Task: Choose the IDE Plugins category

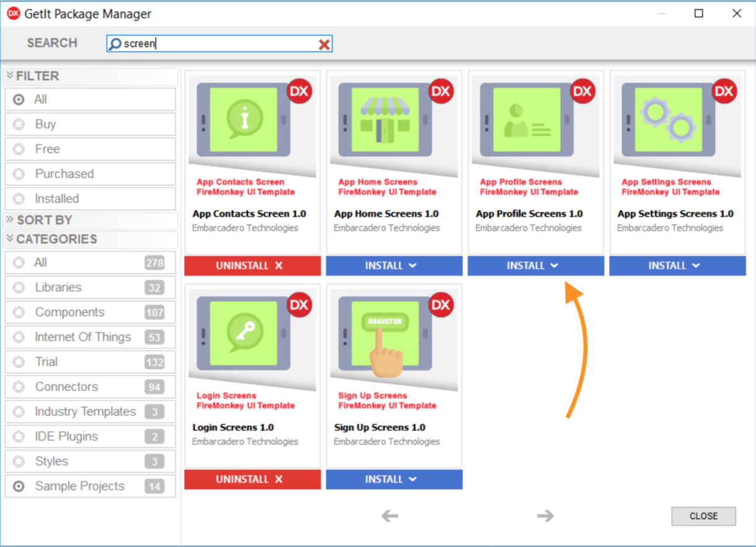Action: click(90, 436)
